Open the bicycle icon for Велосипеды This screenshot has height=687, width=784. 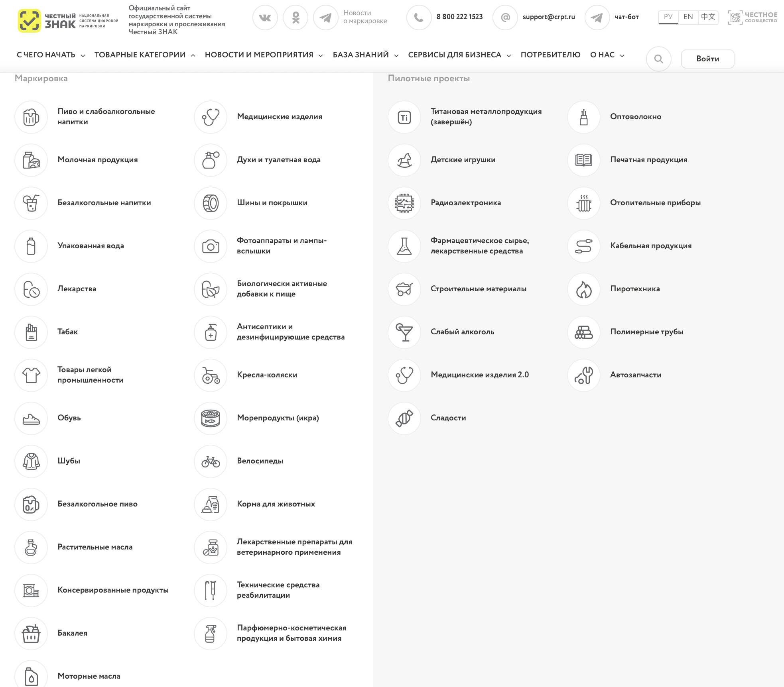211,461
